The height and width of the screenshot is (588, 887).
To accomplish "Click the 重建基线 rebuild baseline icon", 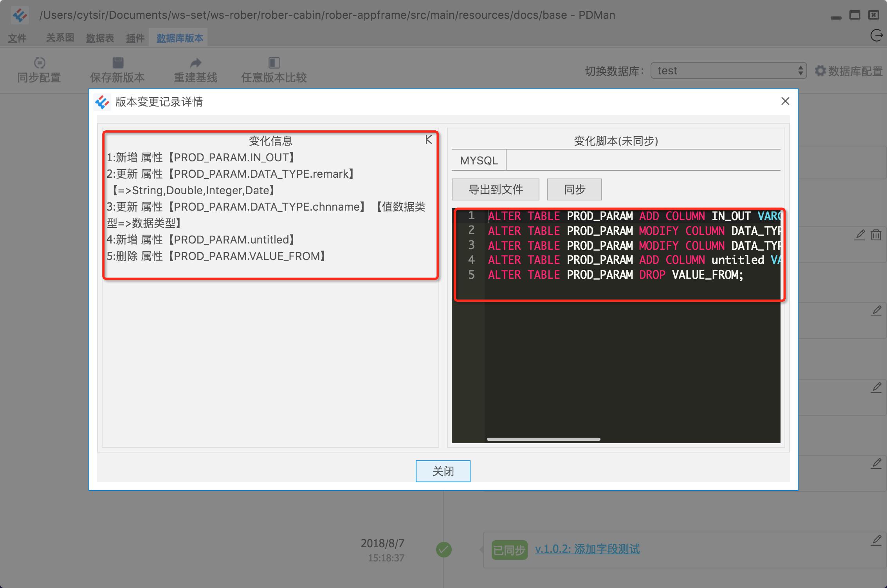I will coord(196,63).
